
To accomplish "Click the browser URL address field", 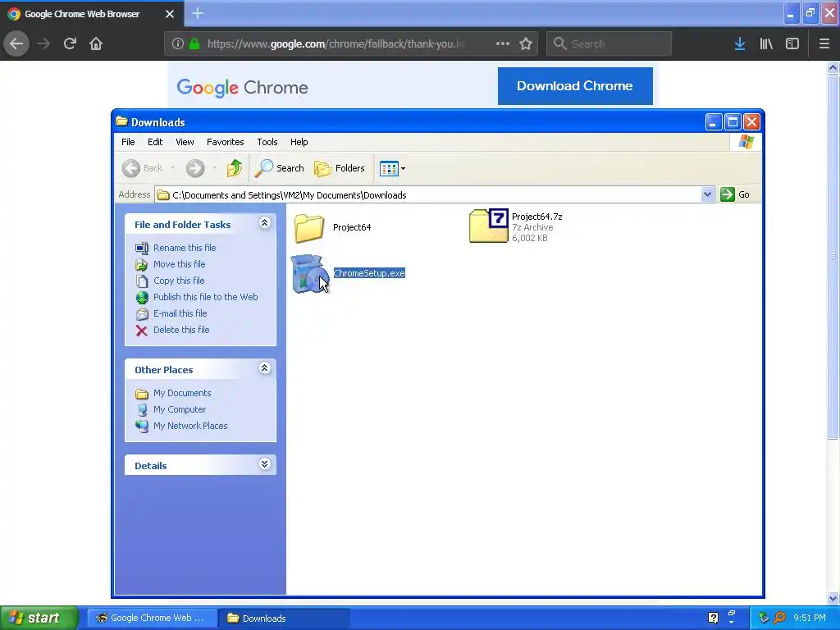I will click(x=336, y=43).
